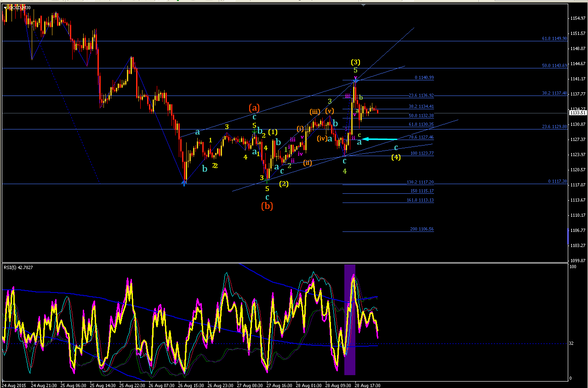Screen dimensions: 588x388
Task: Select the yellow (4) wave label
Action: pos(396,157)
